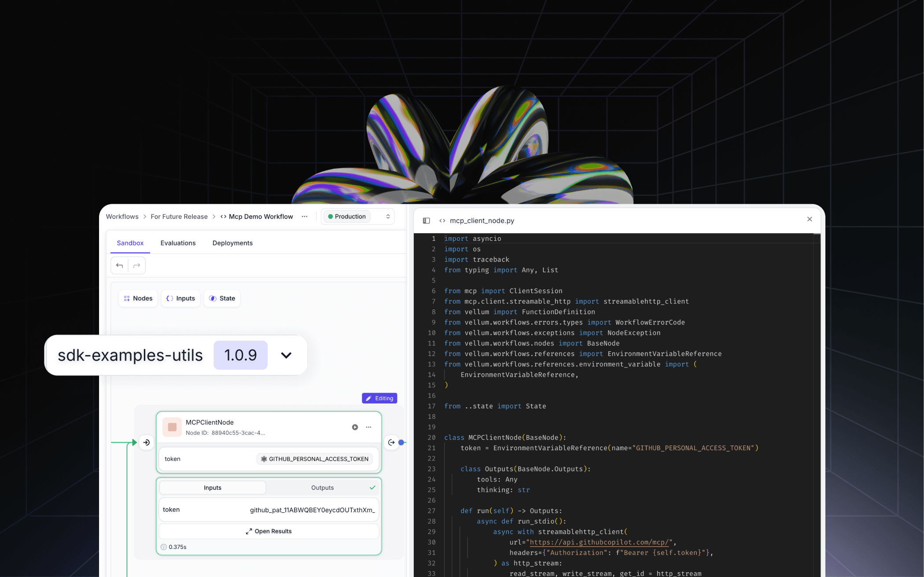924x577 pixels.
Task: Select the Inputs results toggle
Action: tap(212, 487)
